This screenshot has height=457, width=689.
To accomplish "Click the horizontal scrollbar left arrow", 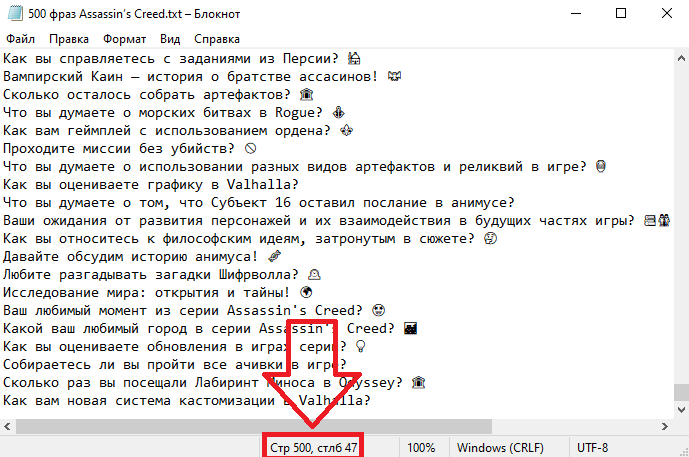I will point(8,427).
